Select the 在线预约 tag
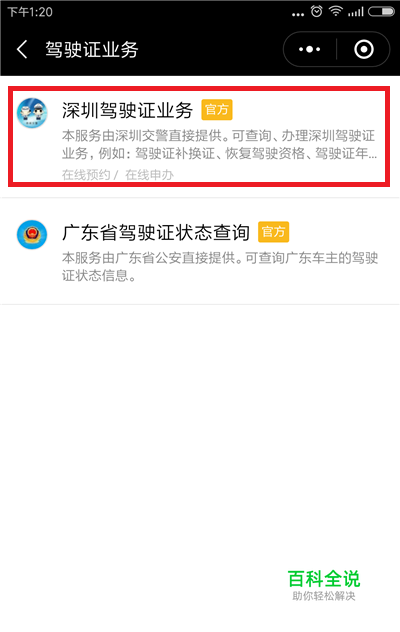 coord(86,175)
